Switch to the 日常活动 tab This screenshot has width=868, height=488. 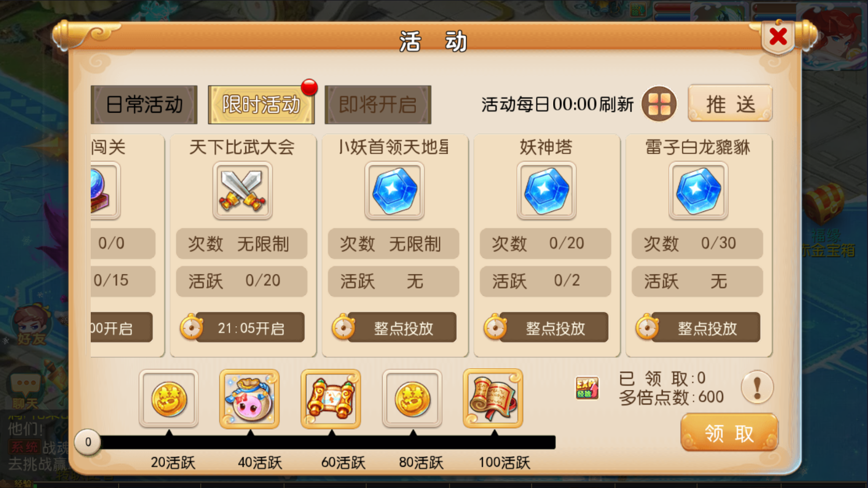[144, 105]
